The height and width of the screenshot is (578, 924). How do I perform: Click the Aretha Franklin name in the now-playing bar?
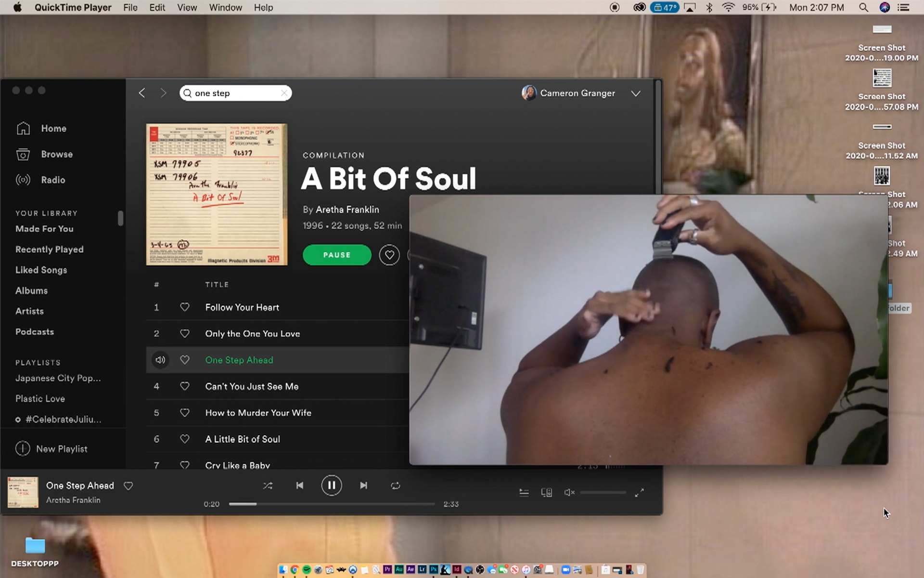coord(73,500)
